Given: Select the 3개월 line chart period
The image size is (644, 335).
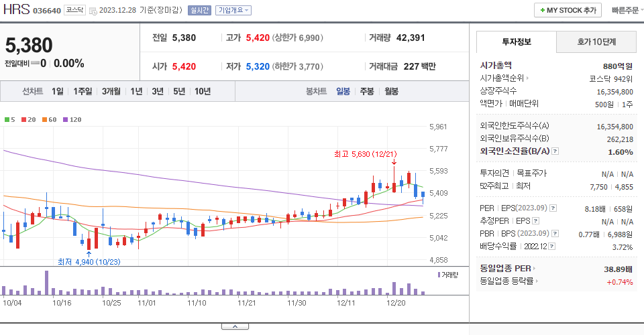Looking at the screenshot, I should (x=111, y=91).
